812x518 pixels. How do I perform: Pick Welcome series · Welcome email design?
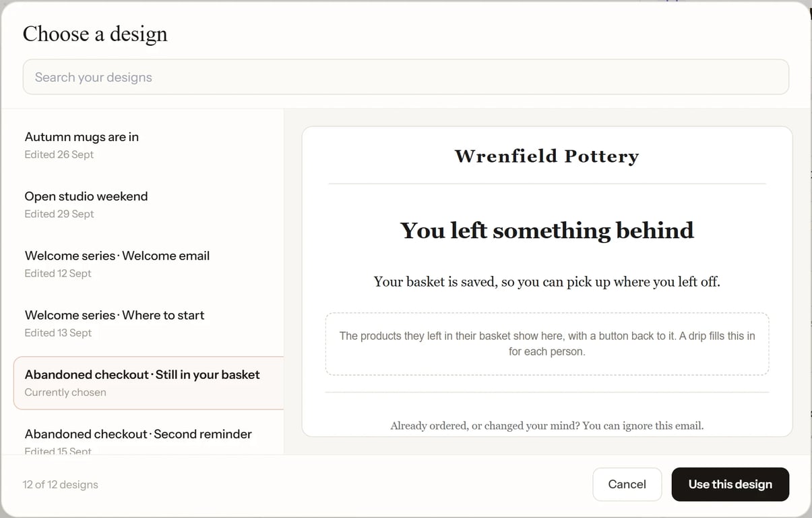pos(148,264)
